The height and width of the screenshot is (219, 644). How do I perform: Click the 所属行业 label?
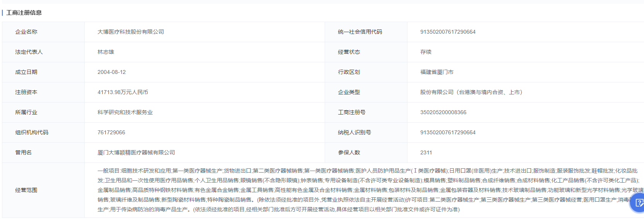(26, 112)
